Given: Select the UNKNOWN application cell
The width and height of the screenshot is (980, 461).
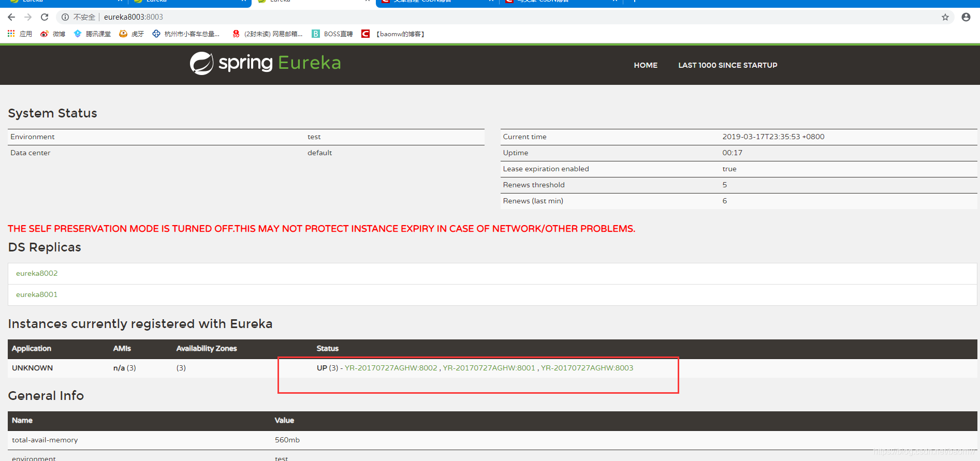Looking at the screenshot, I should (x=32, y=368).
